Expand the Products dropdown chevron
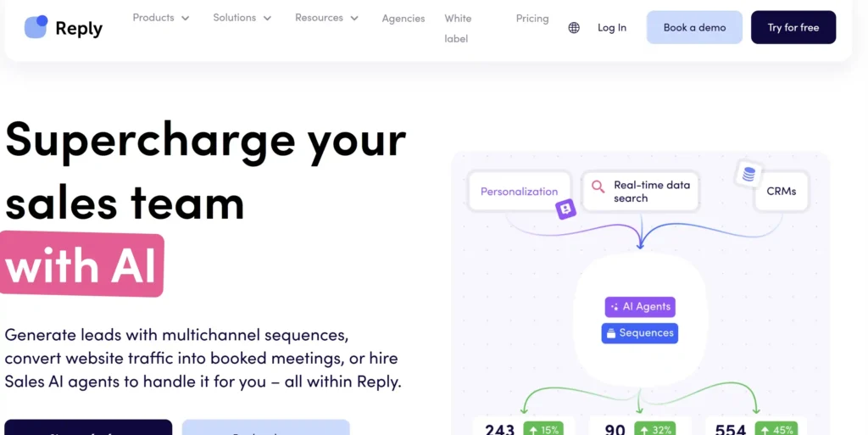The image size is (868, 435). (x=186, y=19)
